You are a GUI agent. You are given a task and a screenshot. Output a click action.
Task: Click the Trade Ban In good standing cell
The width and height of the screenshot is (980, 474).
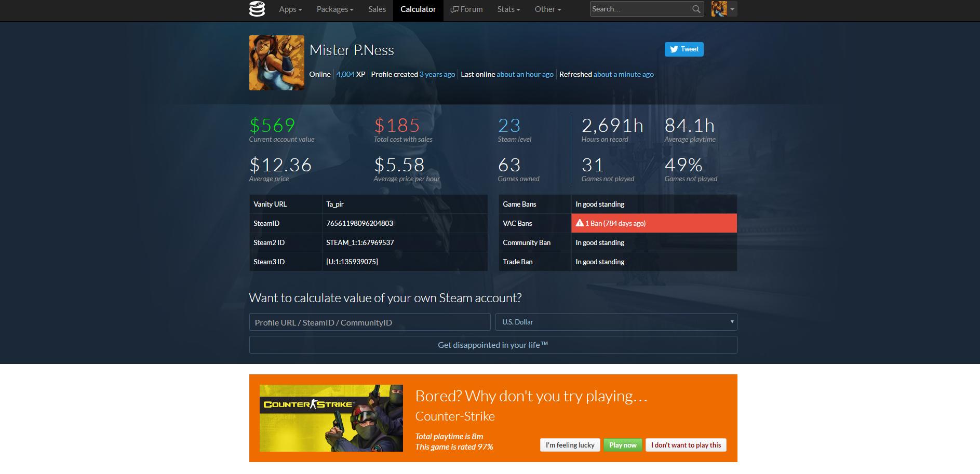pyautogui.click(x=654, y=262)
